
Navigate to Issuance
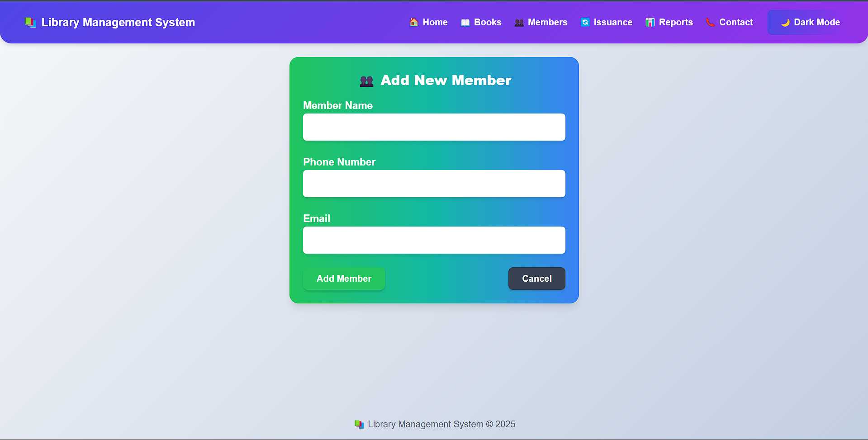pos(606,22)
